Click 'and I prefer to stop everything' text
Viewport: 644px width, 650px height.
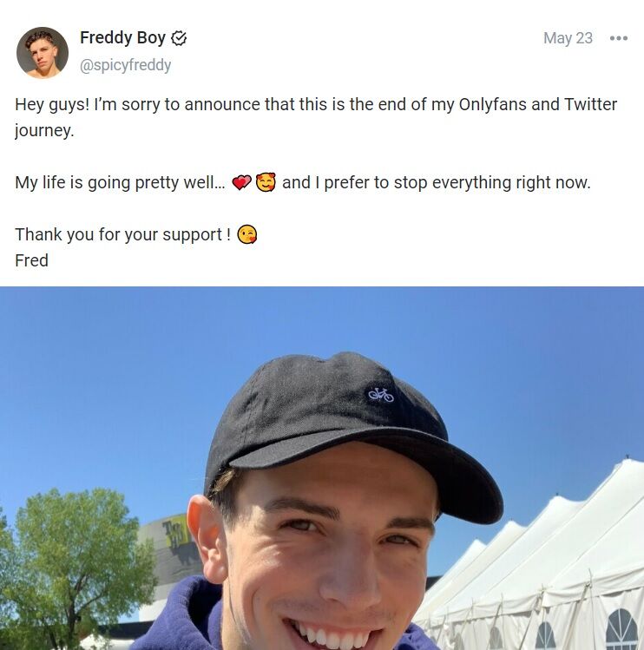(x=396, y=182)
